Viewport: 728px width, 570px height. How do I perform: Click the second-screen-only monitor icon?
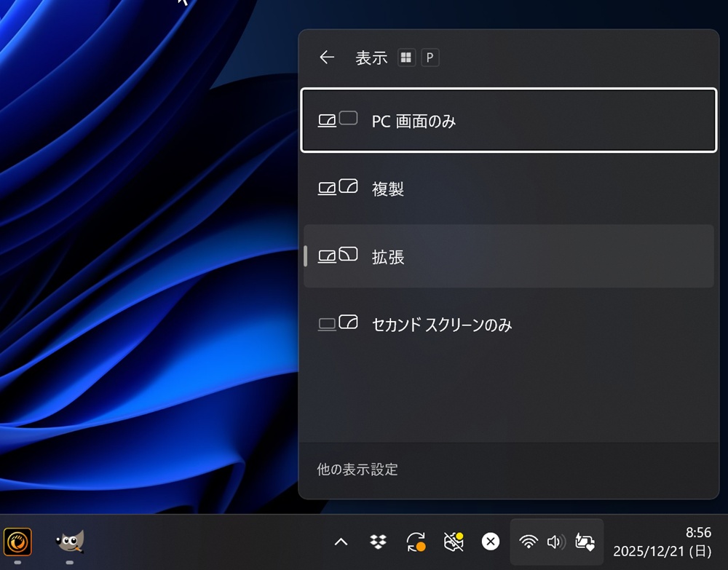(338, 323)
